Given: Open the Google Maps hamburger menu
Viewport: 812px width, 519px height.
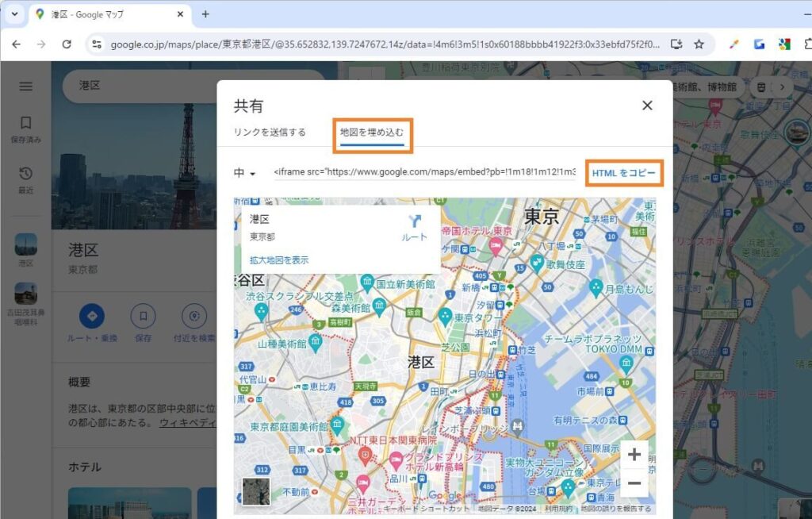Looking at the screenshot, I should pyautogui.click(x=25, y=86).
